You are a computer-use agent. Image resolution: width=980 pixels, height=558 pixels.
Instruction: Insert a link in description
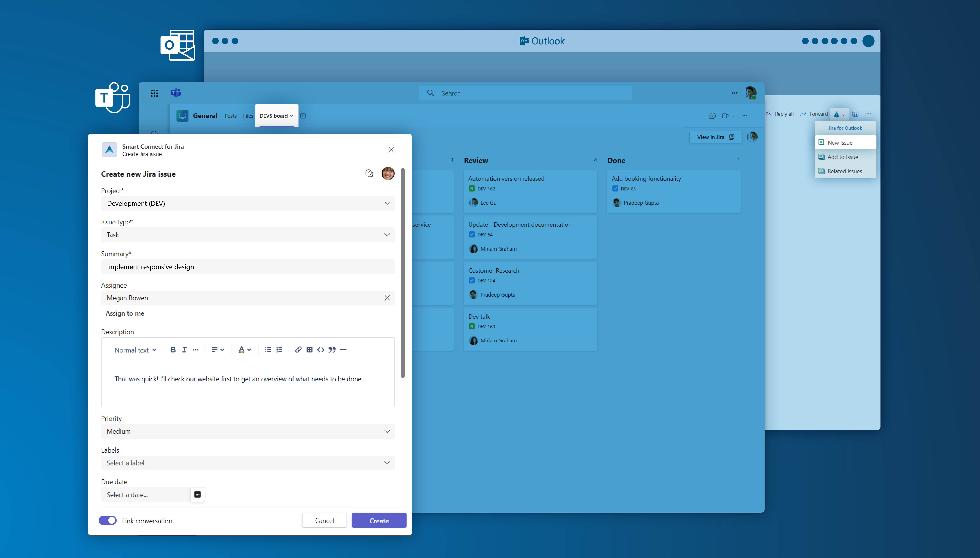click(298, 350)
